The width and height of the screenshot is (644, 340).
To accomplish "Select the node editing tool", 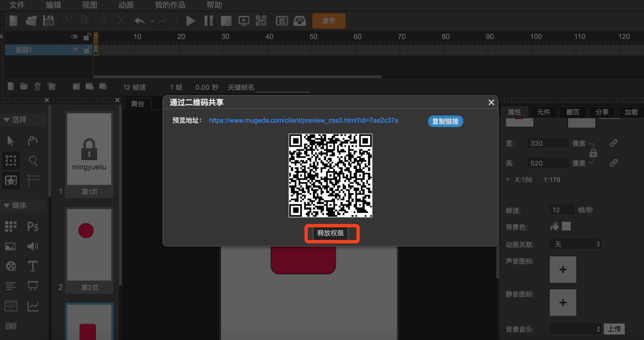I will [33, 141].
